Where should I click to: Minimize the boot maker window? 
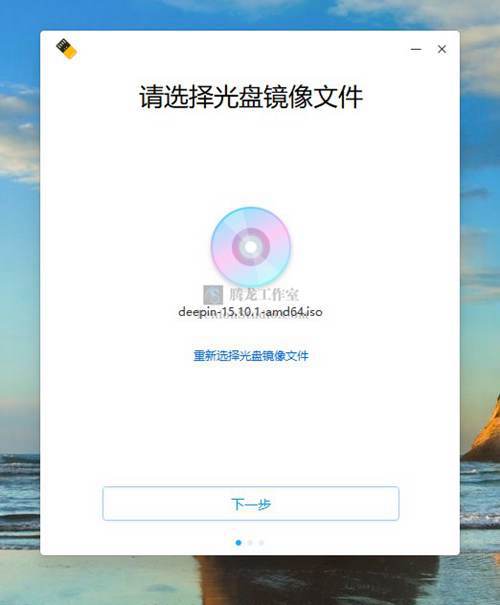pos(416,49)
